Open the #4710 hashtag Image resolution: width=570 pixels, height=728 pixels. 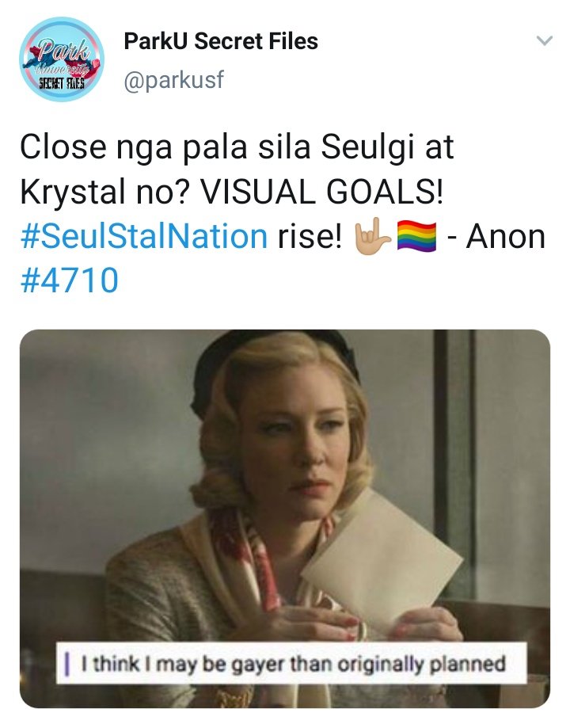pos(69,280)
